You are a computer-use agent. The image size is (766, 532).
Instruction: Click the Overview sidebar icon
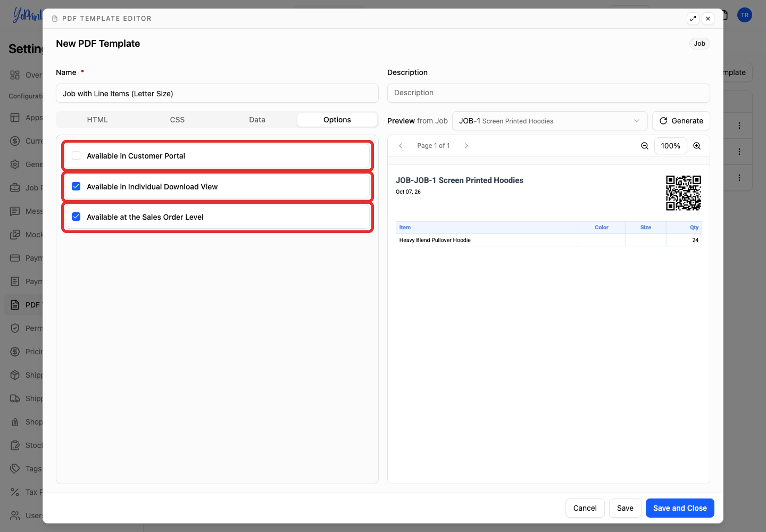tap(15, 75)
